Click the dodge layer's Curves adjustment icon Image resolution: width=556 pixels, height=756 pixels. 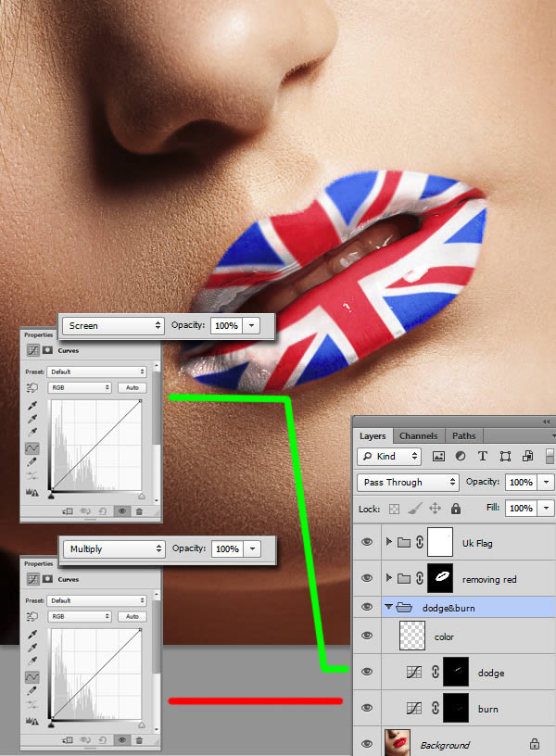click(x=412, y=673)
